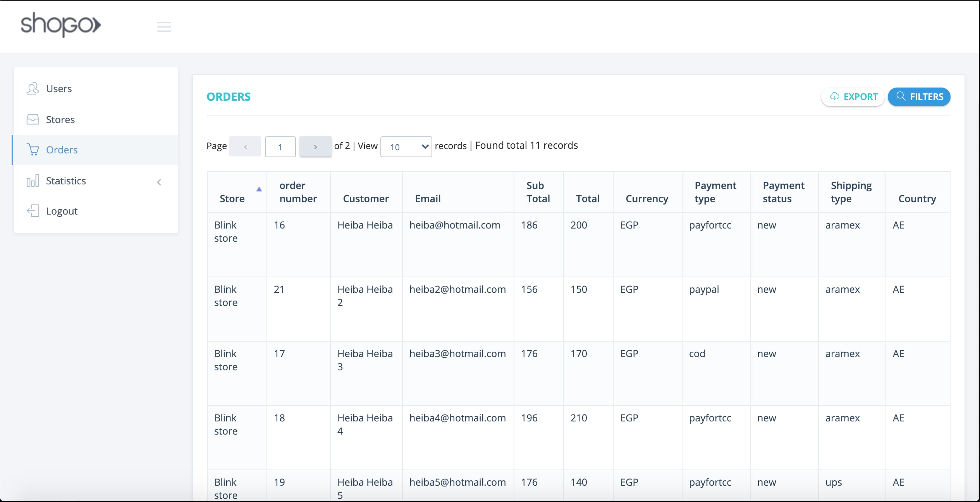Sort by the order number column header
Screen dimensions: 980x502
tap(299, 192)
